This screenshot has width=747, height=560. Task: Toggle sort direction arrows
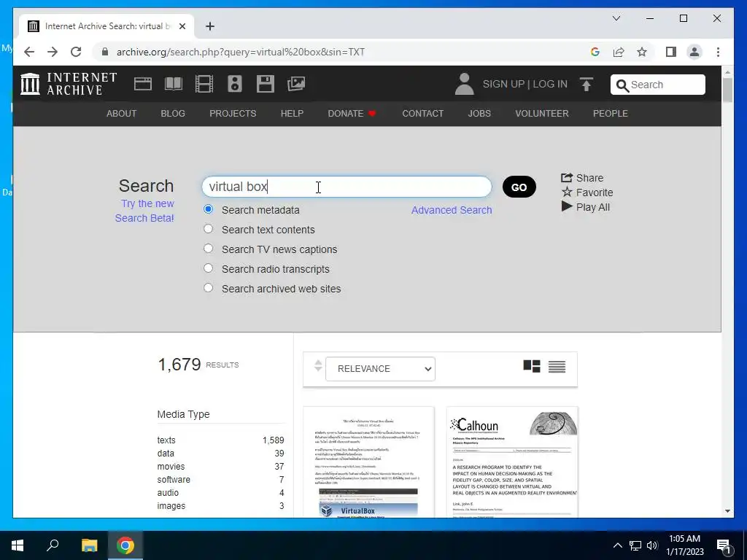(x=318, y=366)
